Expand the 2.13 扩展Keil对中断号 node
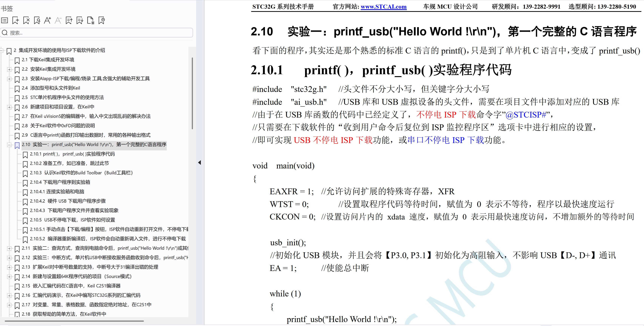This screenshot has height=326, width=644. [9, 267]
